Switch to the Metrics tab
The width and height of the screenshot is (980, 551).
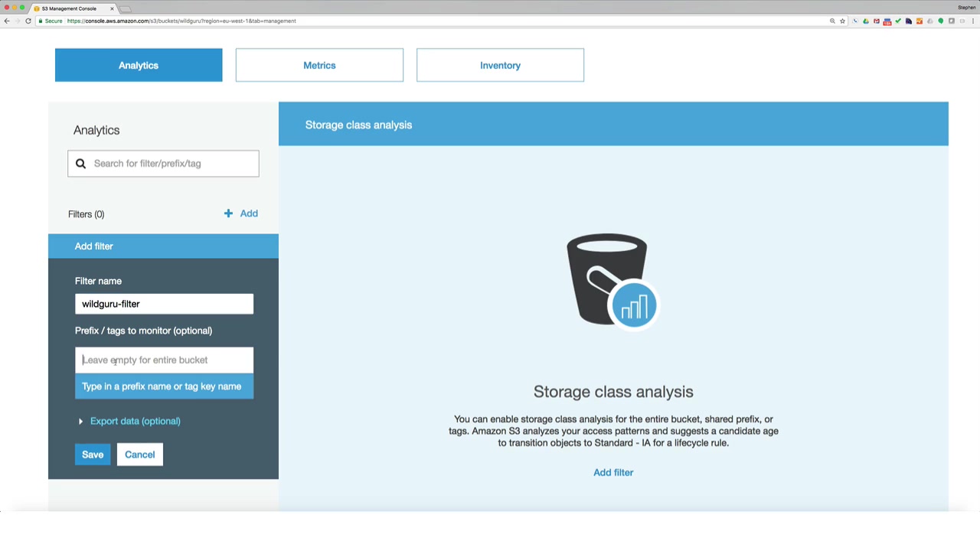[x=319, y=65]
